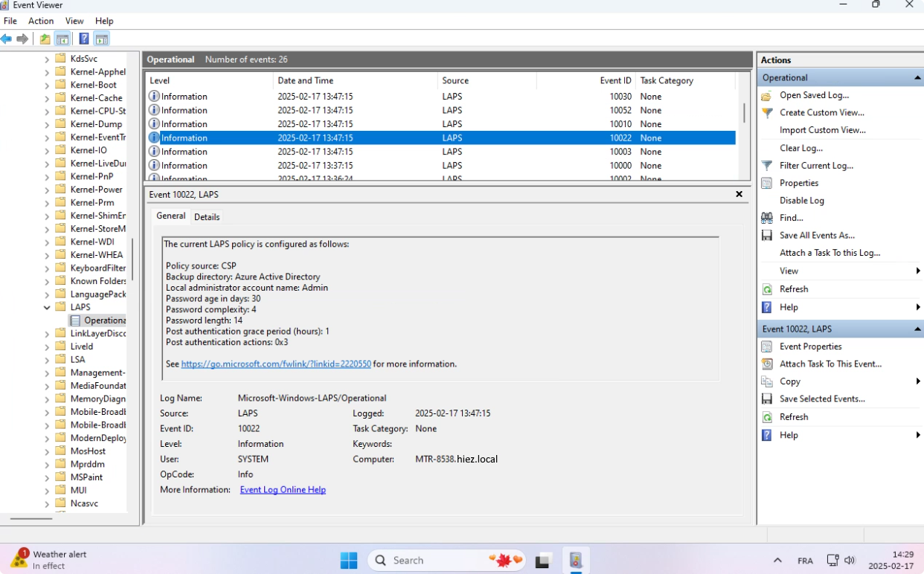Click the Up One Level folder icon

[45, 39]
